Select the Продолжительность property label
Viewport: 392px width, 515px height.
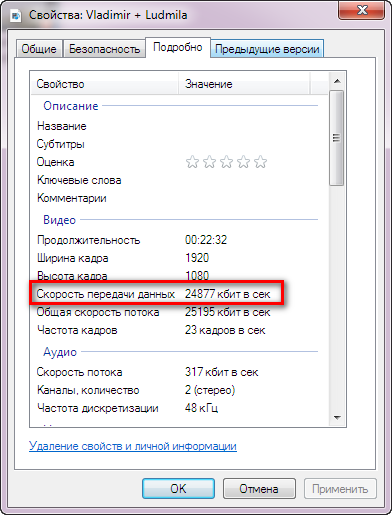click(x=89, y=240)
